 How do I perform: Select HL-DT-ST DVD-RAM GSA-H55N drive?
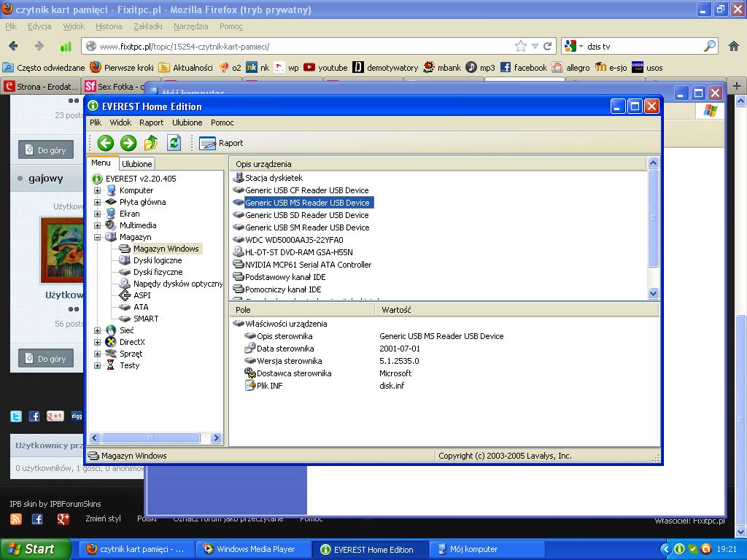coord(298,252)
